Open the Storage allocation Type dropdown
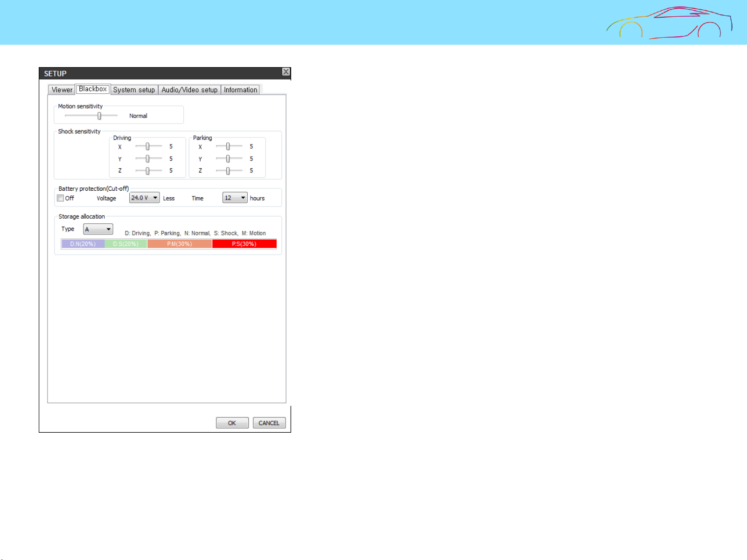 coord(98,229)
